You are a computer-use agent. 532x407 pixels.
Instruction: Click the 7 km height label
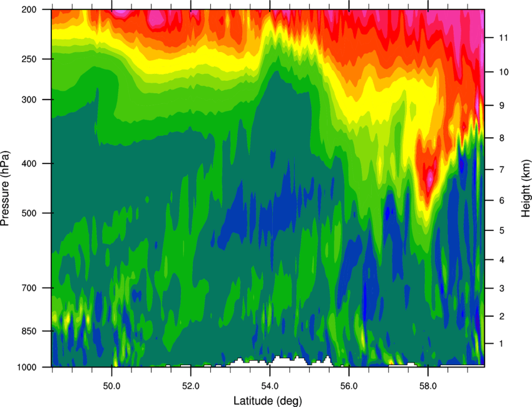[x=501, y=170]
